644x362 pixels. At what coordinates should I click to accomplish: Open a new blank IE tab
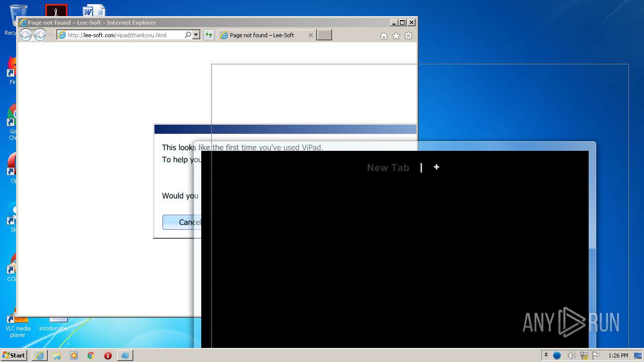[324, 35]
